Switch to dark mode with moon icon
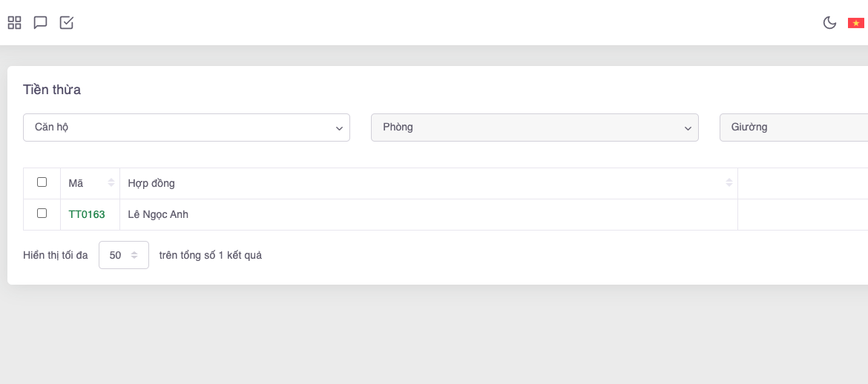The height and width of the screenshot is (384, 868). (829, 23)
